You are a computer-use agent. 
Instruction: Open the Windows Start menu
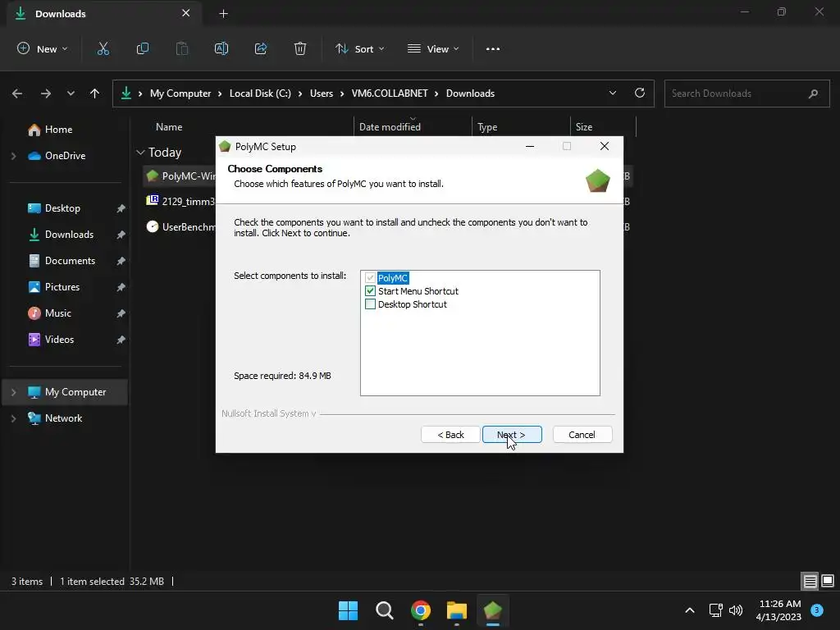click(x=348, y=610)
